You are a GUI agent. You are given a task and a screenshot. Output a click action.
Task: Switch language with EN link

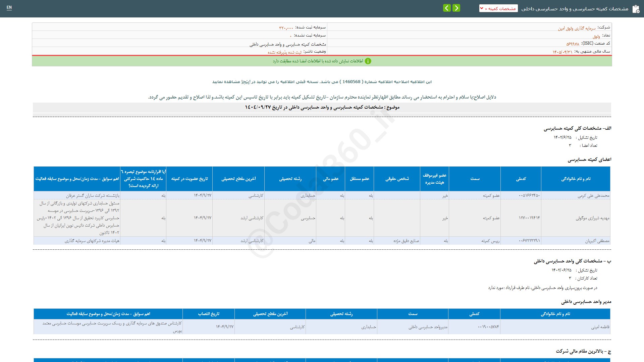coord(9,7)
